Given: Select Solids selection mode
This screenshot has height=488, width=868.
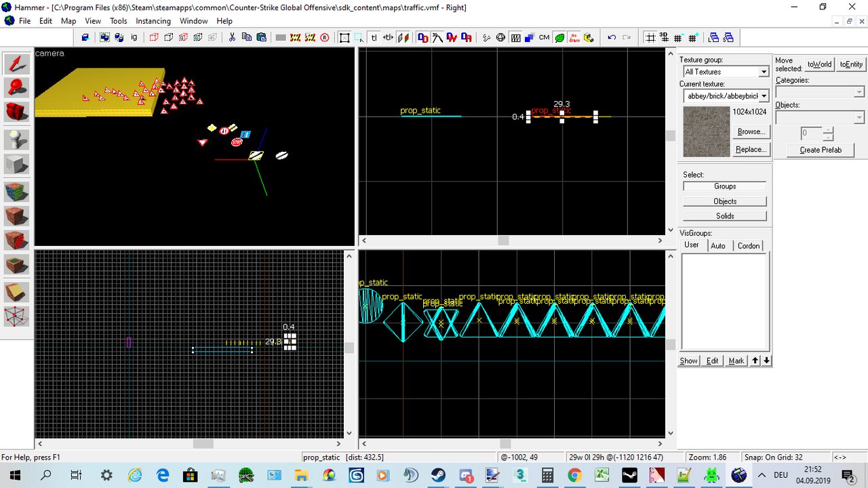Looking at the screenshot, I should [x=725, y=216].
